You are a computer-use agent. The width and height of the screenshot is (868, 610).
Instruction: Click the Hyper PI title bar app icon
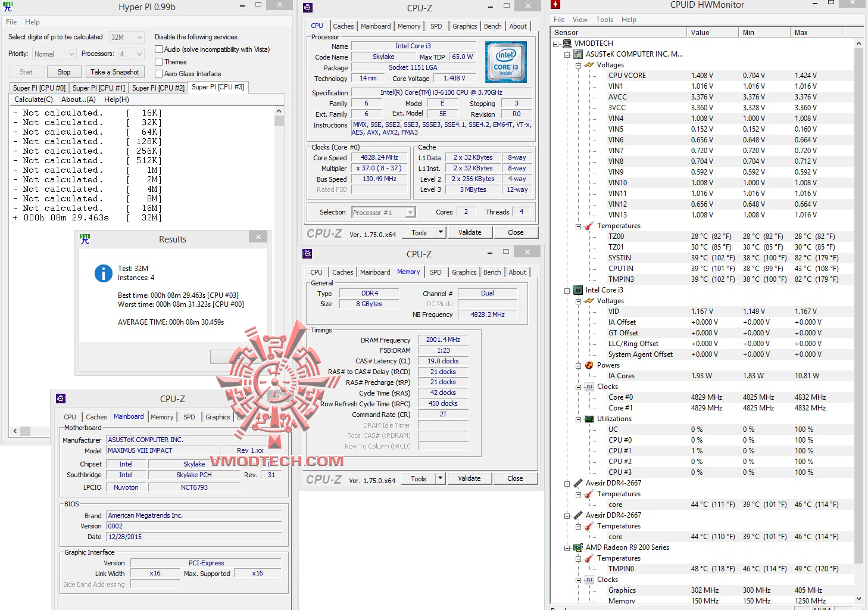click(x=8, y=7)
